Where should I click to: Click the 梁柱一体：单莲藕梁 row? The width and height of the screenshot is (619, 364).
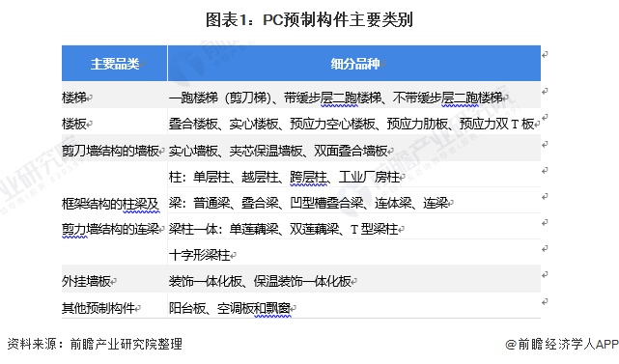(354, 228)
